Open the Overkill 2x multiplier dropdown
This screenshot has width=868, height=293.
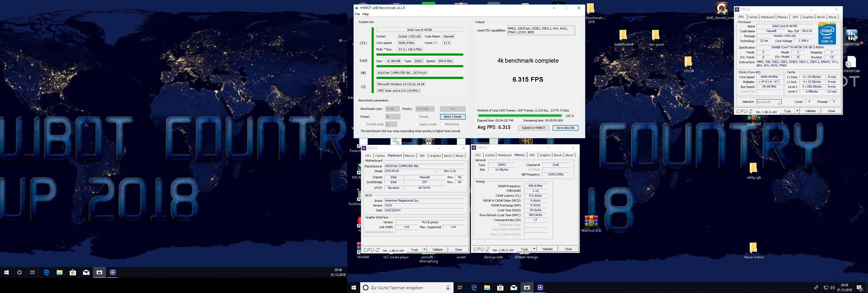(x=391, y=125)
